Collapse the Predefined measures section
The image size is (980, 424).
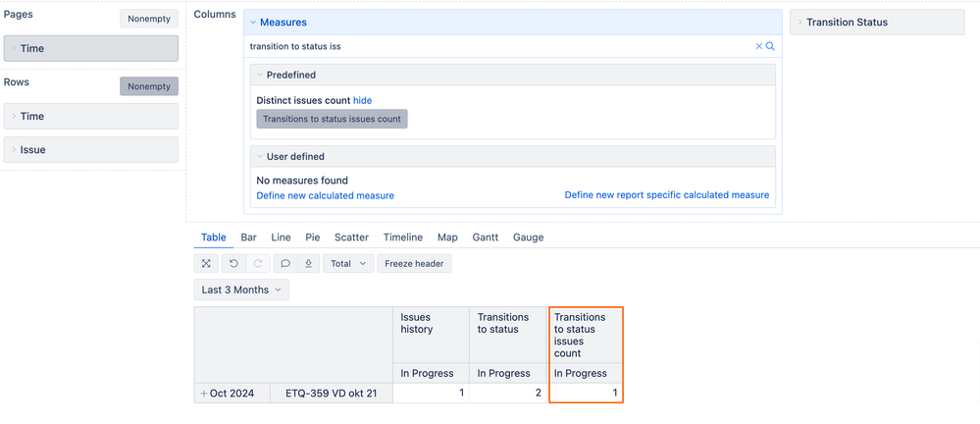coord(512,75)
